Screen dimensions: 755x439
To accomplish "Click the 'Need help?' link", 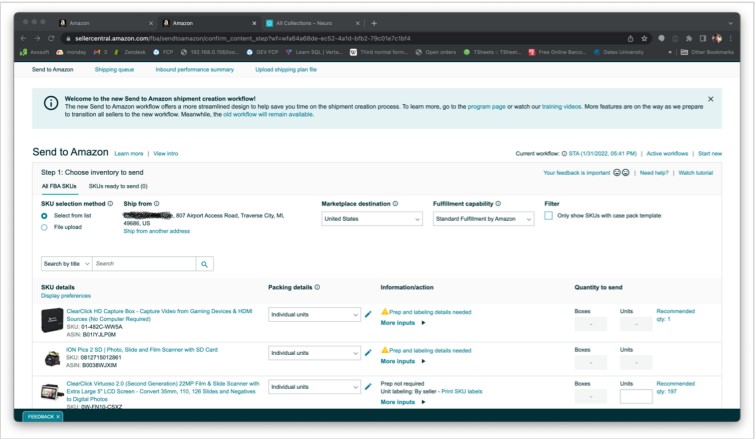I will click(654, 173).
